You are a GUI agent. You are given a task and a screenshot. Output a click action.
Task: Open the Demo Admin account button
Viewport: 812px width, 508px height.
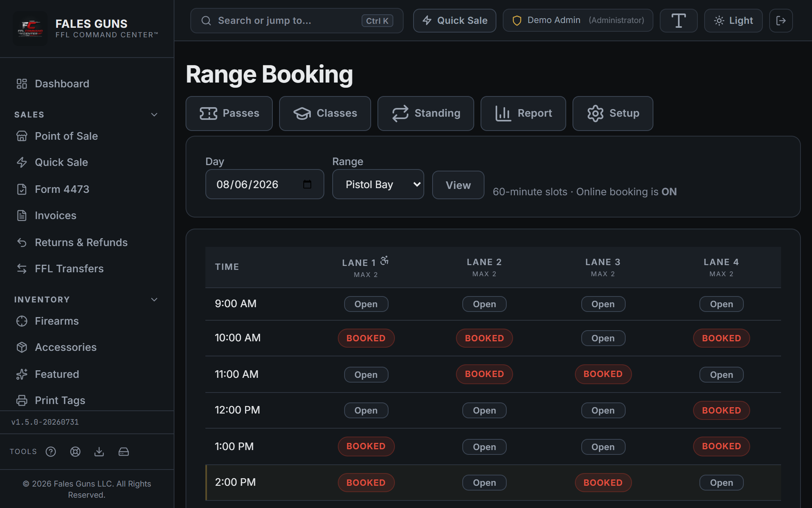[578, 21]
